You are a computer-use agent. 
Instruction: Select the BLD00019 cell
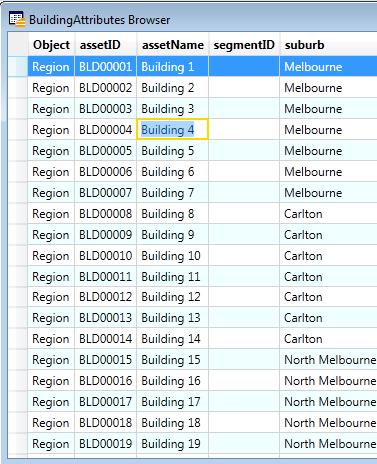(x=106, y=444)
